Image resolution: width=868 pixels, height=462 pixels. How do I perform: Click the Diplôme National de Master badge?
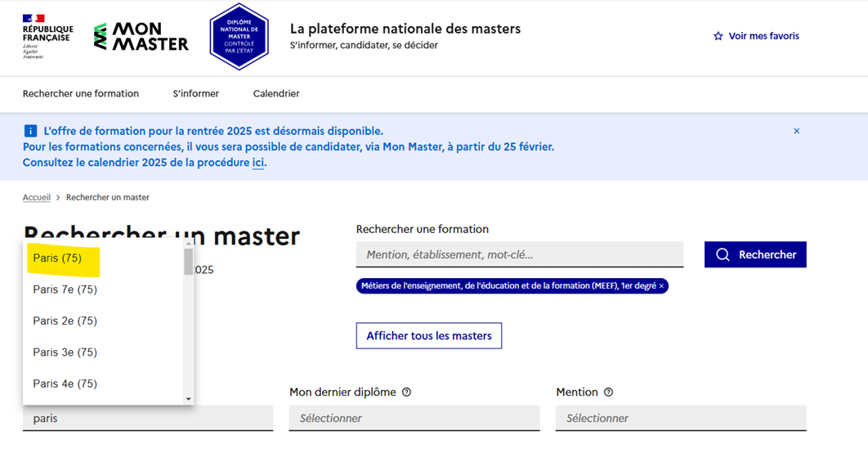click(x=239, y=37)
